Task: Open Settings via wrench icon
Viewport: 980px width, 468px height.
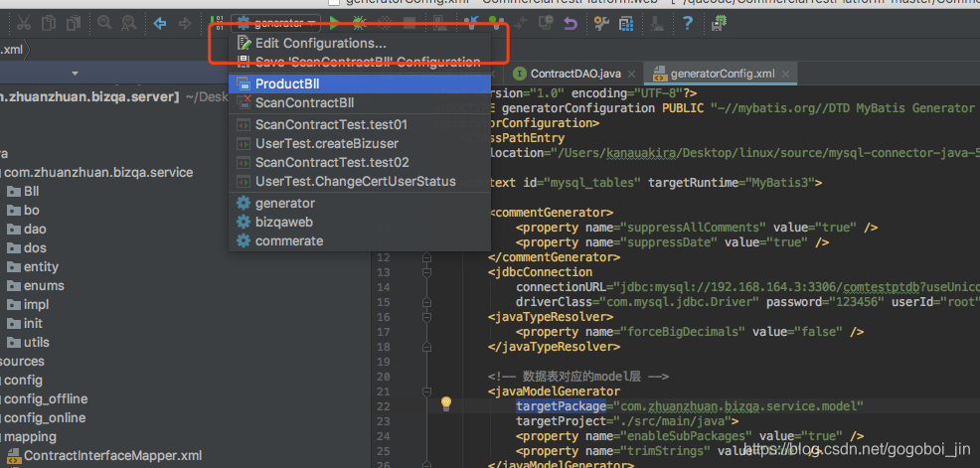Action: click(601, 24)
